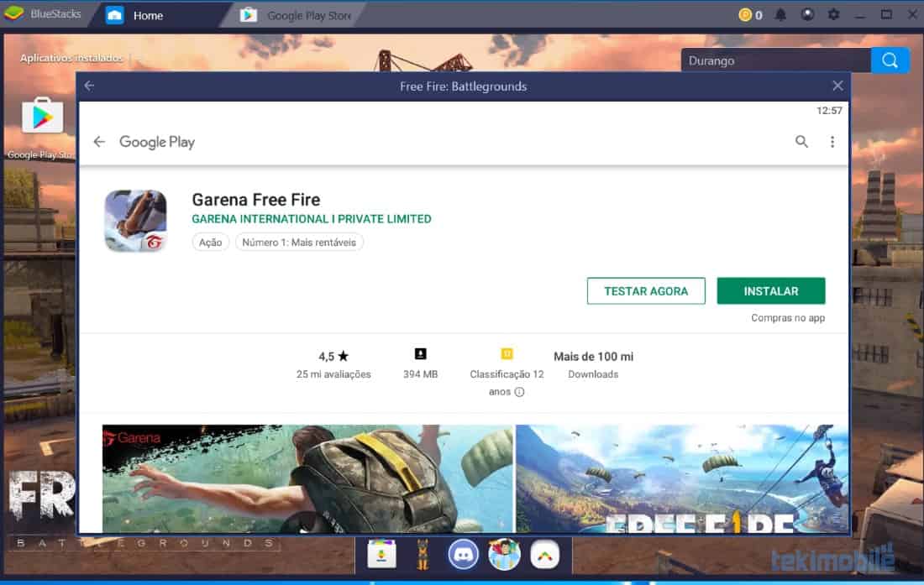Click the INSTALAR button
924x585 pixels.
pos(771,290)
